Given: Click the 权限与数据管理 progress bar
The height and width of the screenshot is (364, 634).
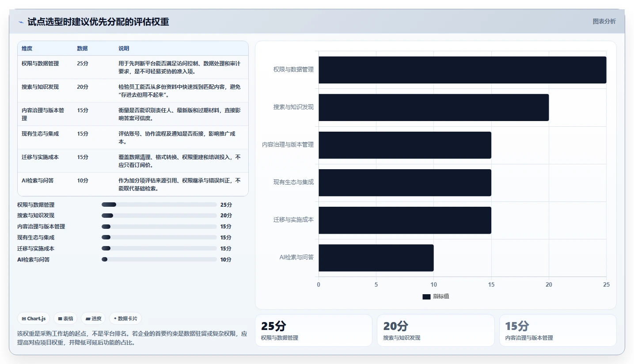Looking at the screenshot, I should coord(159,205).
